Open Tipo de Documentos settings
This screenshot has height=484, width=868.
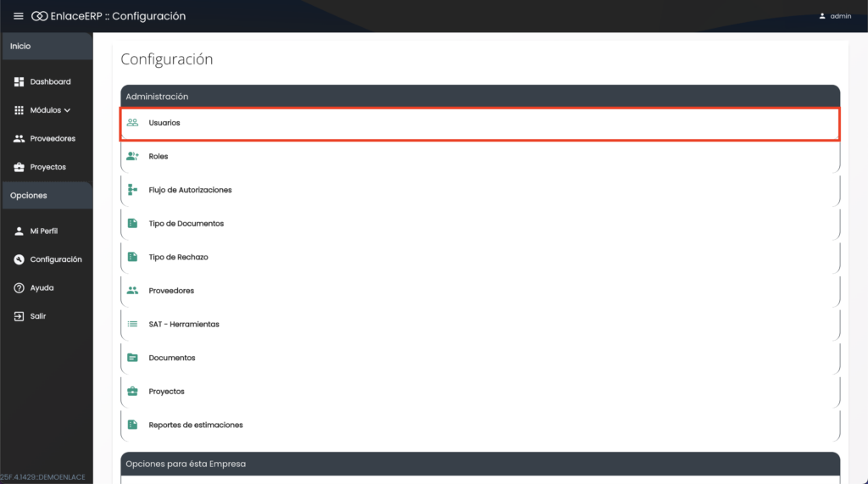(186, 224)
